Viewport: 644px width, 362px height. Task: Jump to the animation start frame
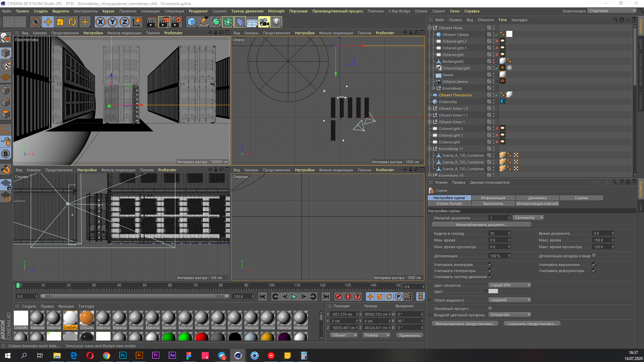263,297
